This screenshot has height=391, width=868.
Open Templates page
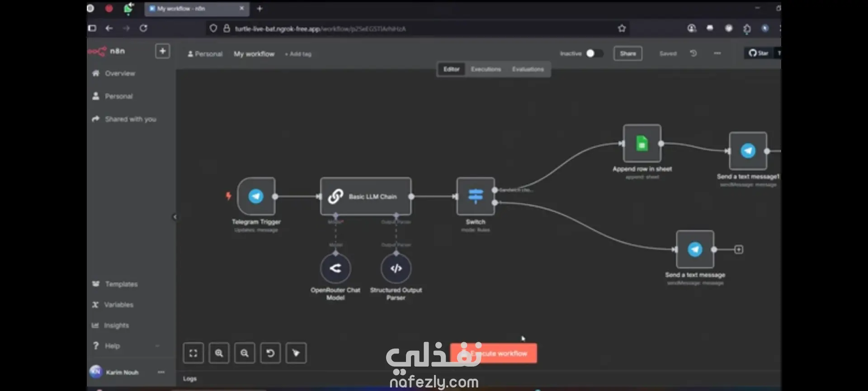pos(115,284)
